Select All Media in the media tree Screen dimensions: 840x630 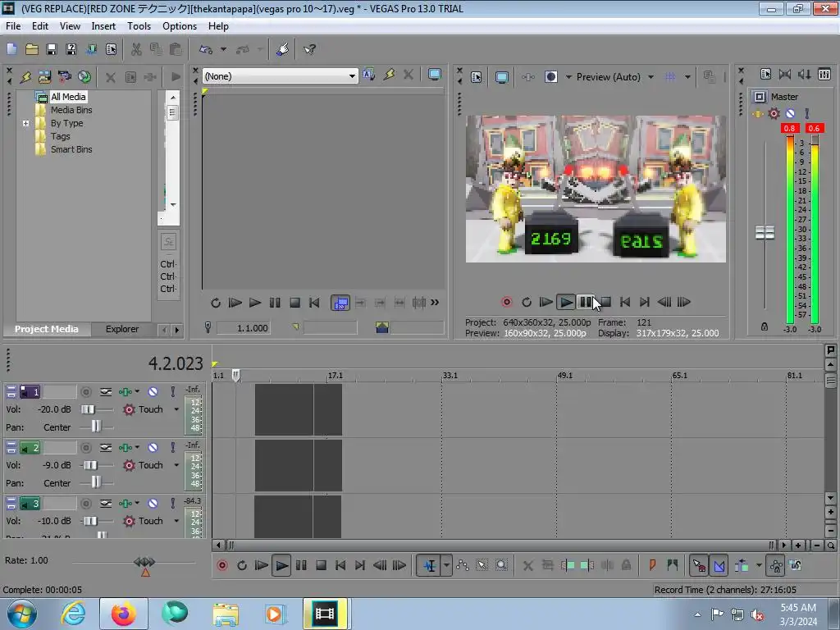click(x=68, y=97)
